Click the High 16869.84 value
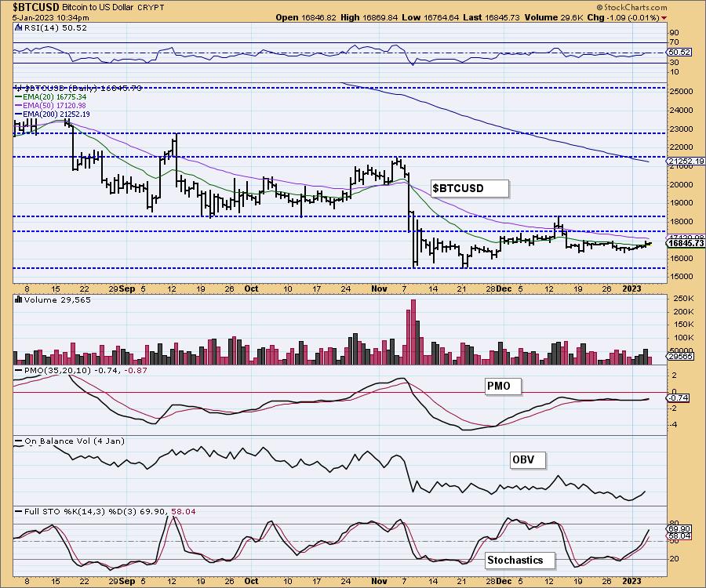Viewport: 706px width, 588px height. click(369, 17)
